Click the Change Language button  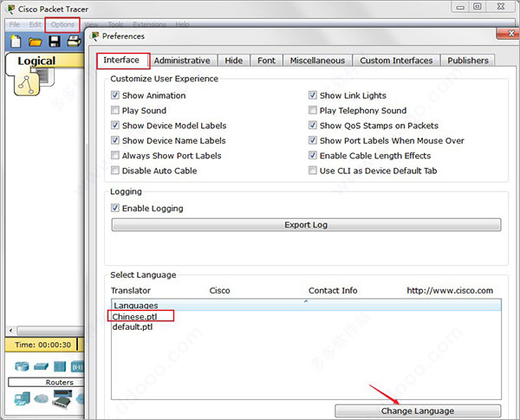(x=418, y=410)
